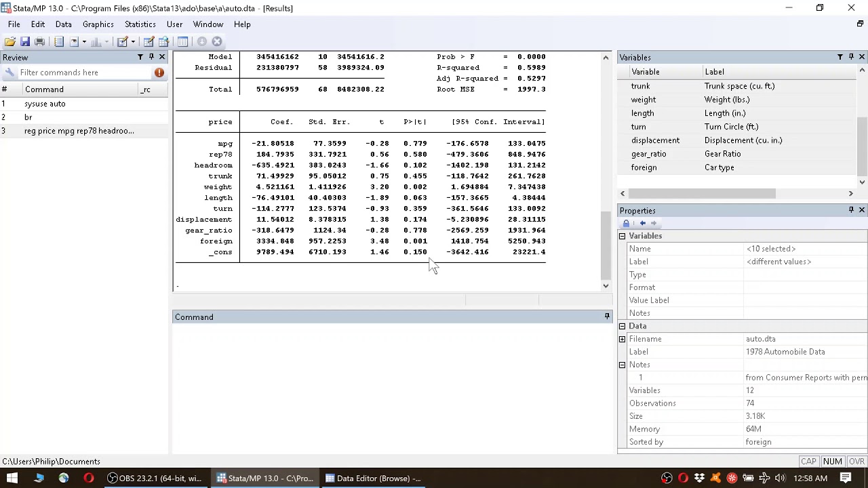868x488 pixels.
Task: Click the New Do-file Editor icon
Action: point(123,41)
